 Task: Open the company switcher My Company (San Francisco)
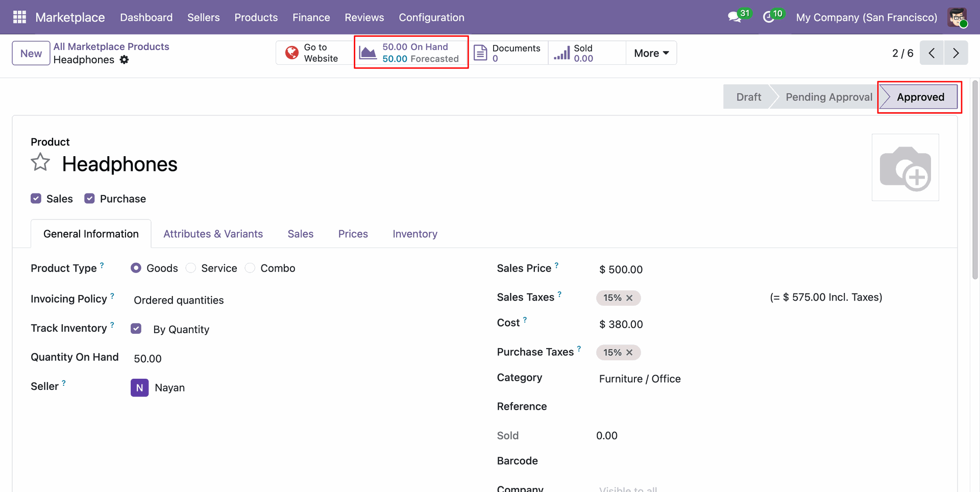coord(866,17)
